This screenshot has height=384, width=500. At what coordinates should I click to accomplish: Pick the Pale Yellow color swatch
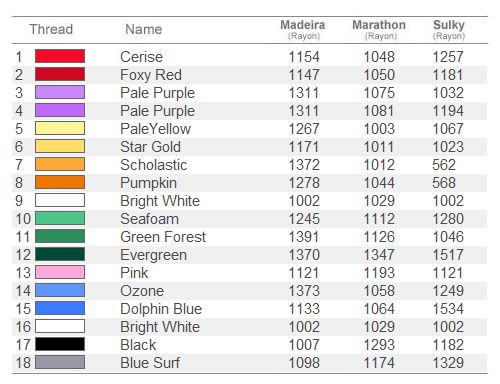(60, 128)
